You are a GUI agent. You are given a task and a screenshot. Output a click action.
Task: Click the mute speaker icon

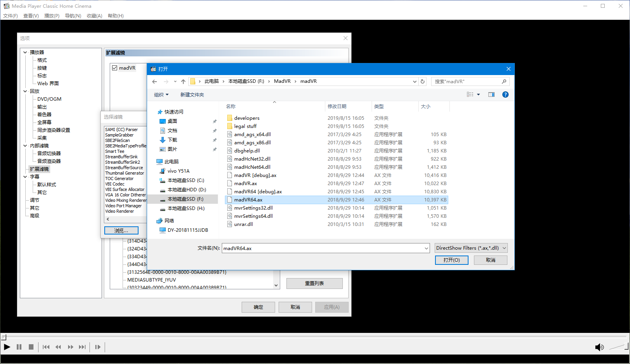point(599,347)
